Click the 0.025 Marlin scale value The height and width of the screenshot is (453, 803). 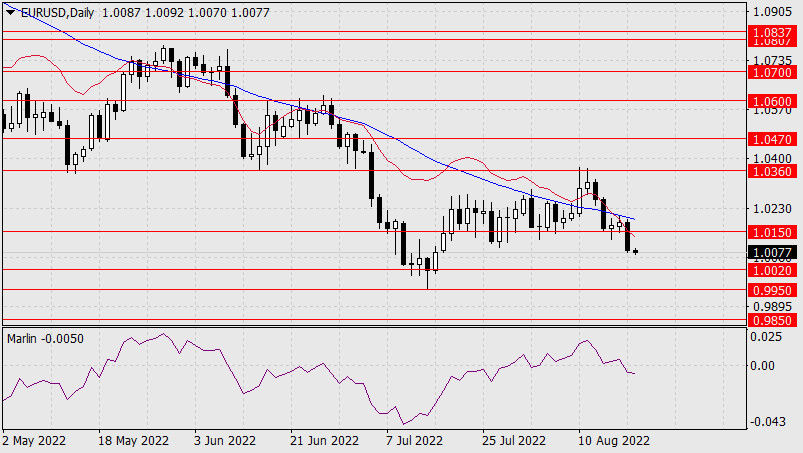click(x=766, y=337)
